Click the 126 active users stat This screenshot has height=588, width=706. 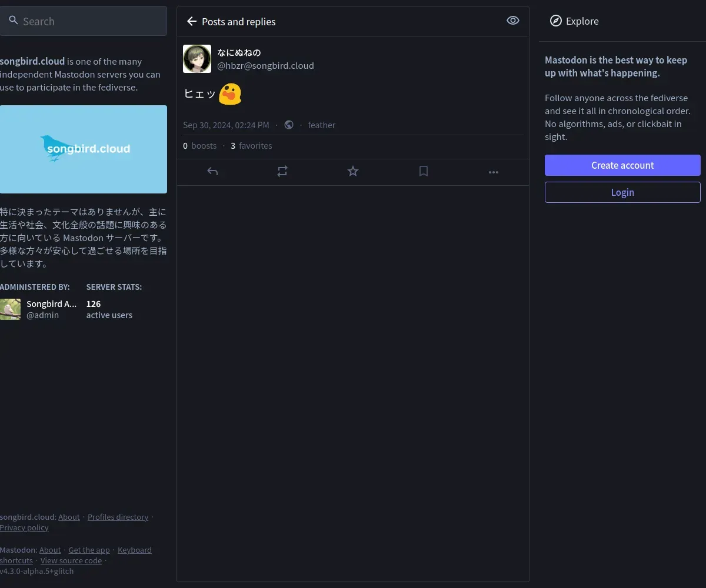tap(109, 309)
